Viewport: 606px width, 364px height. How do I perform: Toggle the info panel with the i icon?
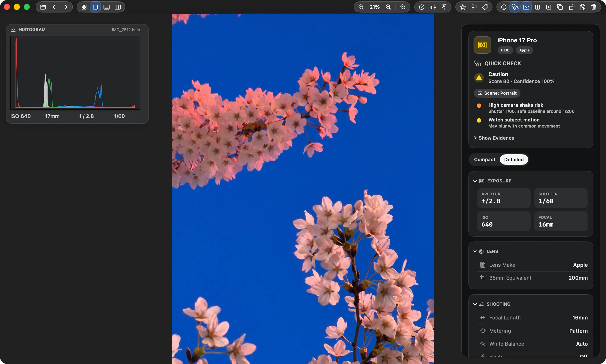click(x=504, y=7)
